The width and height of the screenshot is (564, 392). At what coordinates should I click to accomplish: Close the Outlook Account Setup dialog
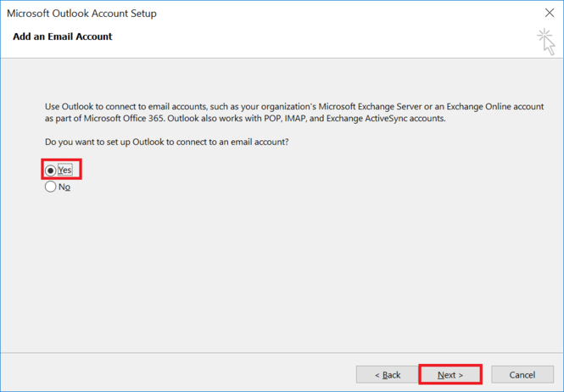click(549, 14)
